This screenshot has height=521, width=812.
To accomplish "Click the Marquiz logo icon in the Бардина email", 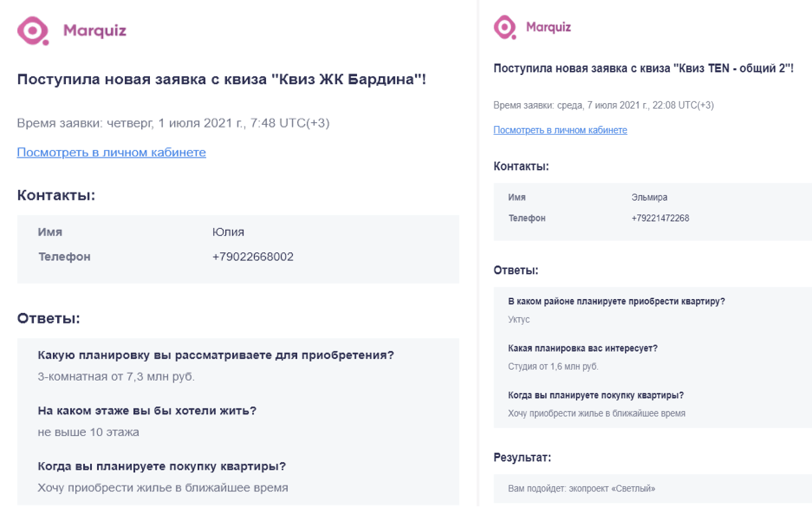I will pos(32,31).
